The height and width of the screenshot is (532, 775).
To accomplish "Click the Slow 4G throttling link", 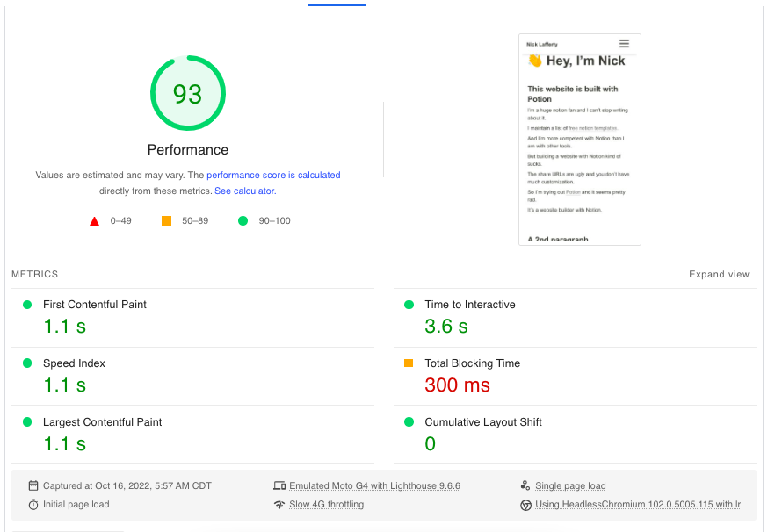I will coord(326,505).
